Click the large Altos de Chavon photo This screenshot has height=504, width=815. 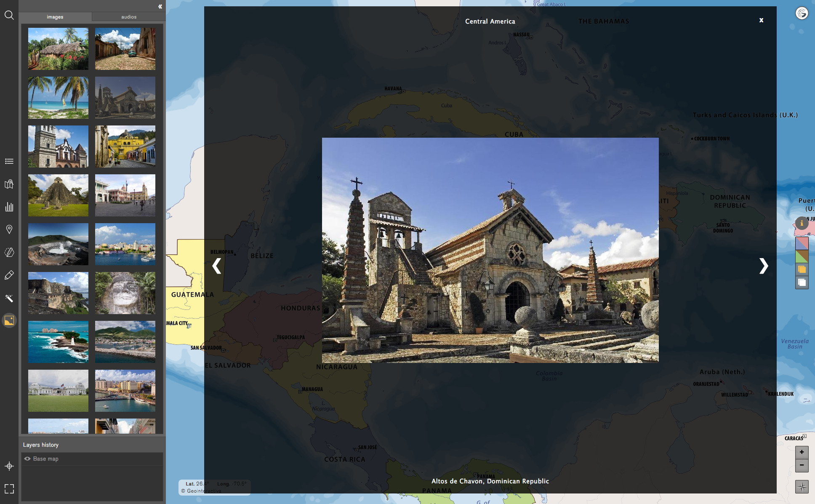(x=490, y=250)
